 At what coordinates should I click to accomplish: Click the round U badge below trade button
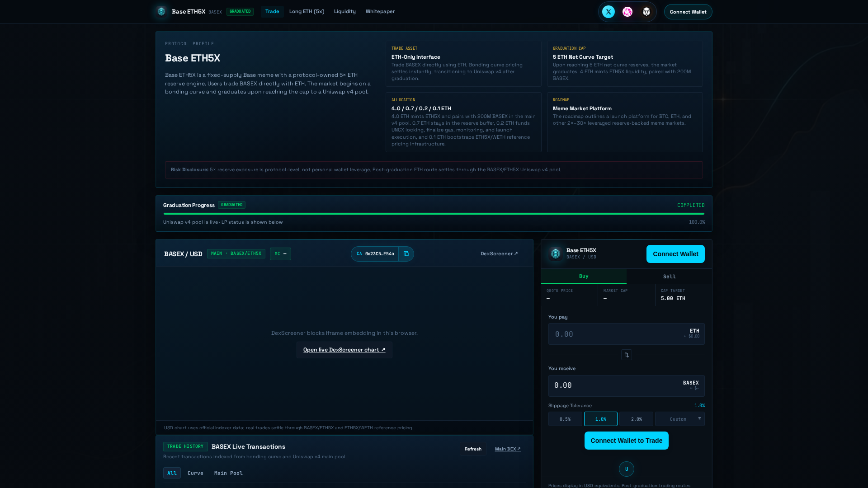click(x=627, y=469)
